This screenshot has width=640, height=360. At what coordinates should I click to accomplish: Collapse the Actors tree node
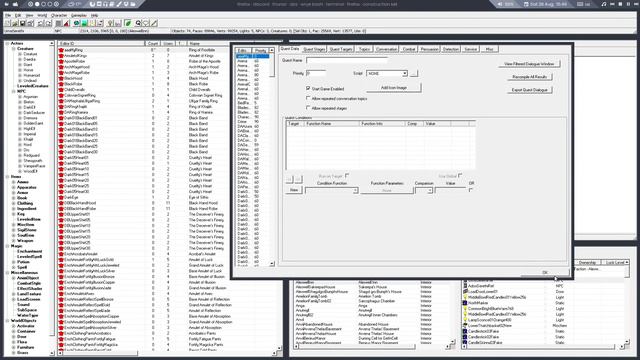[x=7, y=43]
